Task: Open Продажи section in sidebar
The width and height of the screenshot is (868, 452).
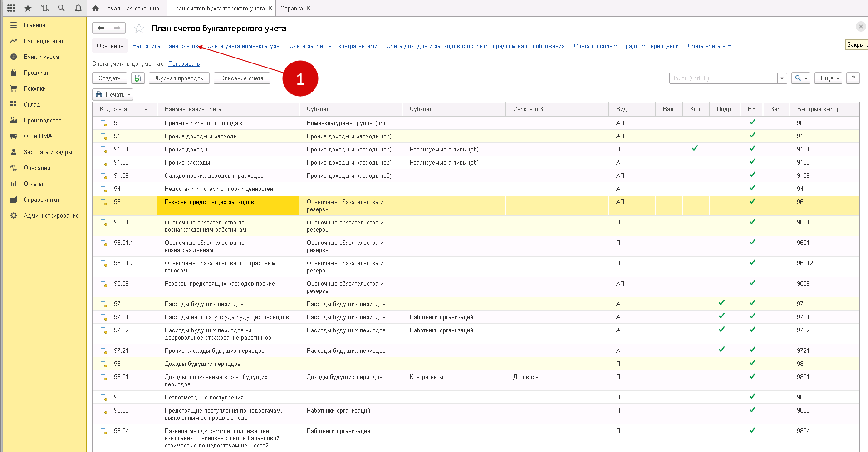Action: click(36, 73)
